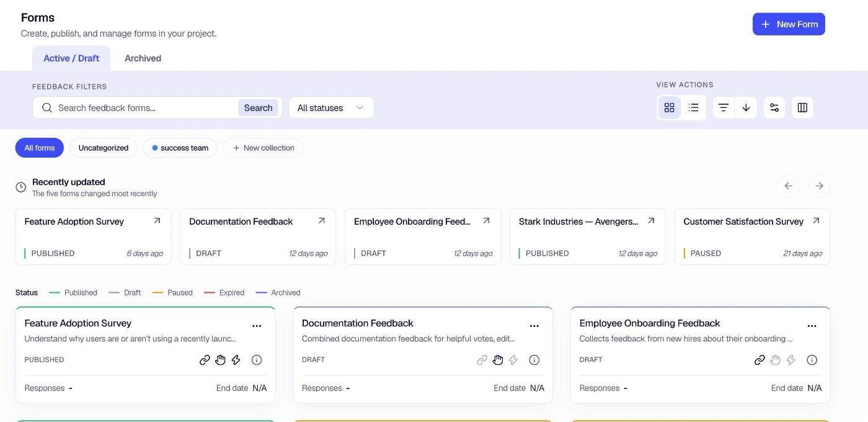Screen dimensions: 868x422
Task: Open Feature Adoption Survey via arrow icon
Action: click(x=157, y=220)
